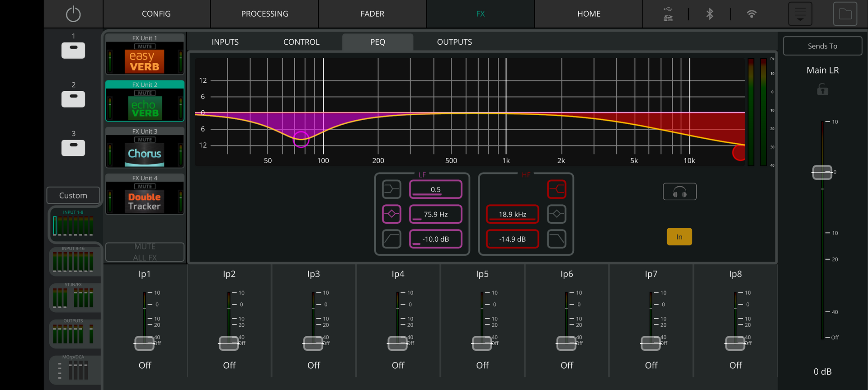Switch to the PEQ sub-tab
The width and height of the screenshot is (868, 390).
click(378, 42)
